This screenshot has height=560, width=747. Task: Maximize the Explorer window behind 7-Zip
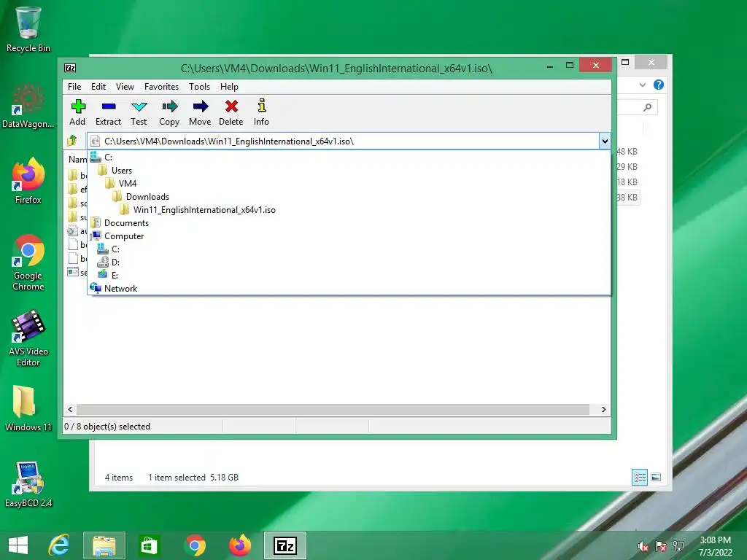[625, 62]
